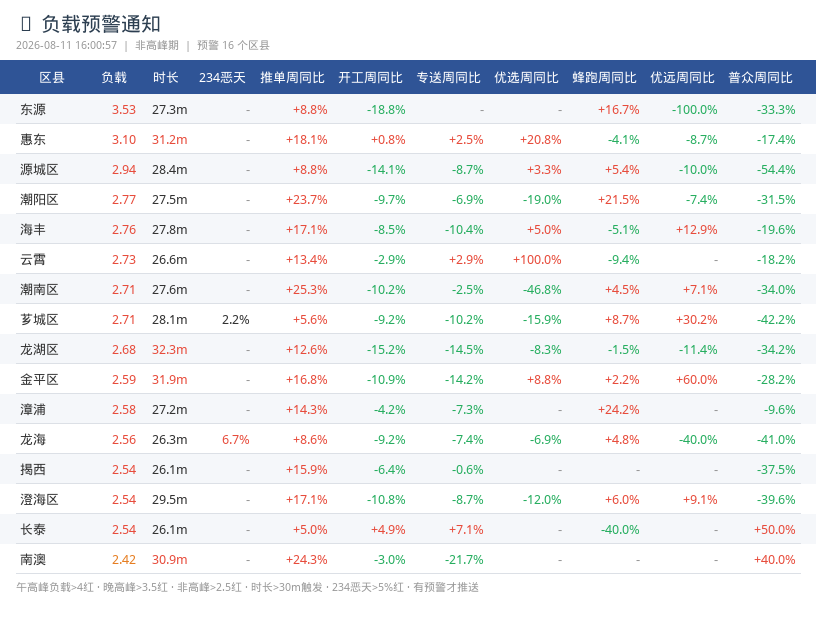
Task: Select the 龙湖区 district row name
Action: click(x=39, y=350)
